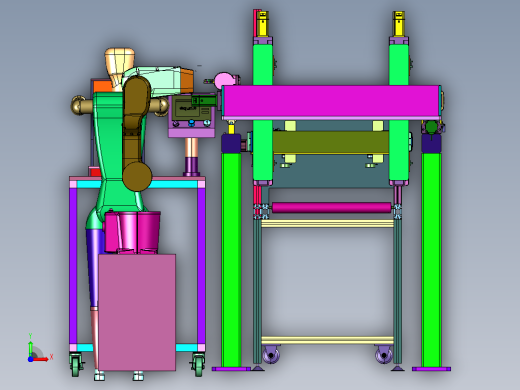
Task: Click the green Y axis arrow of the triad
Action: [x=30, y=348]
